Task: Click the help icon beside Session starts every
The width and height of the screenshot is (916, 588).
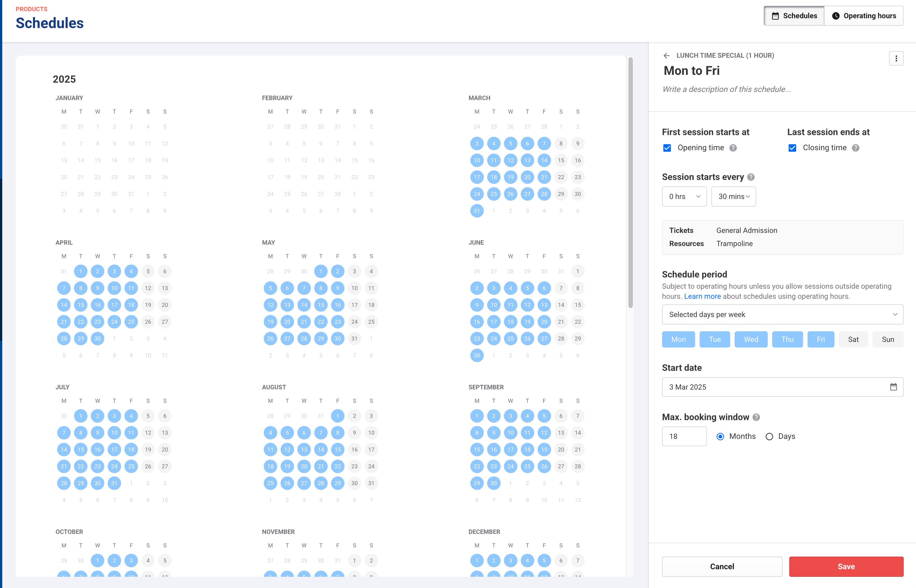Action: [x=751, y=177]
